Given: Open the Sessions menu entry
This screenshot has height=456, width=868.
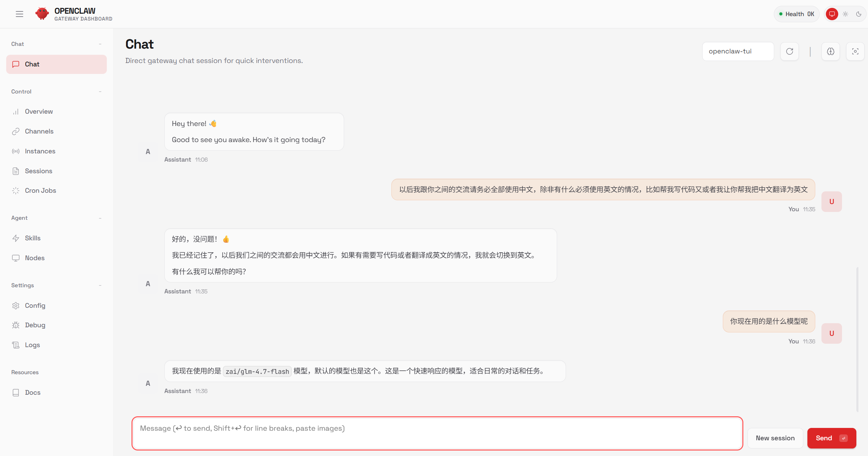Looking at the screenshot, I should pyautogui.click(x=38, y=171).
